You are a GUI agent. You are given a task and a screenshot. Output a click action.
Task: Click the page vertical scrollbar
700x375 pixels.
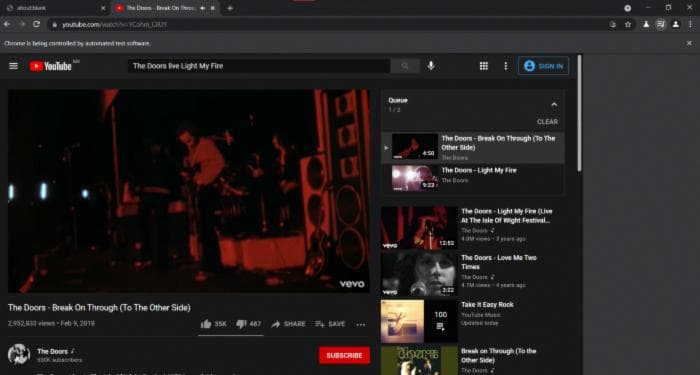click(579, 114)
